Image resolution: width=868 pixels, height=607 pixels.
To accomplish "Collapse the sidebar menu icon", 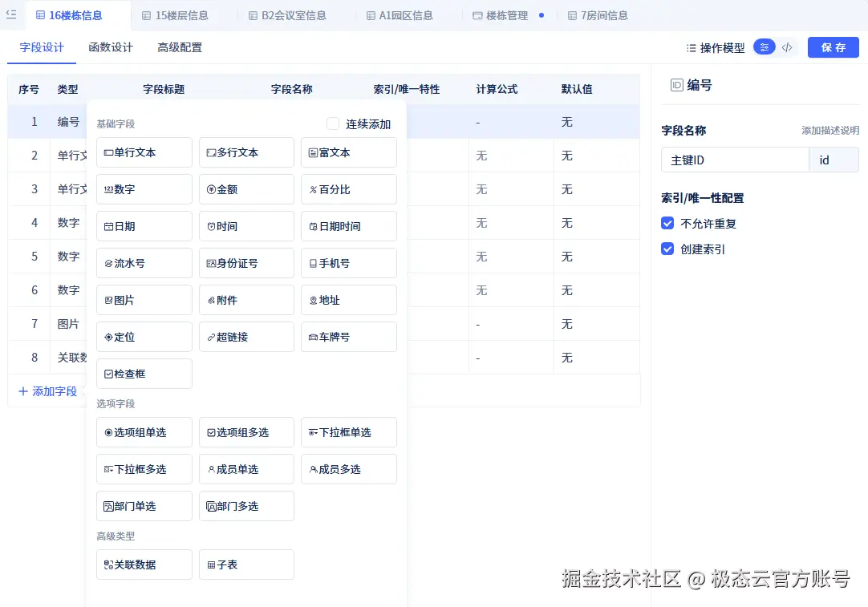I will coord(11,15).
